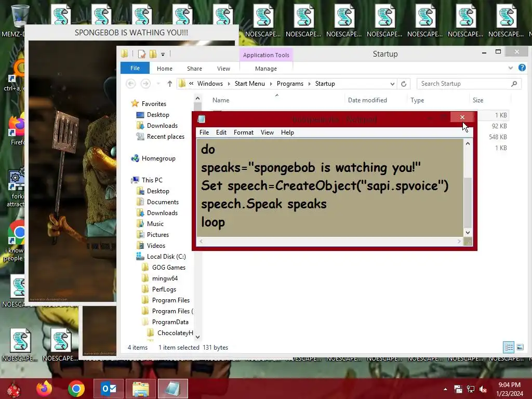This screenshot has height=399, width=532.
Task: Sort by Date modified column header
Action: coord(367,100)
